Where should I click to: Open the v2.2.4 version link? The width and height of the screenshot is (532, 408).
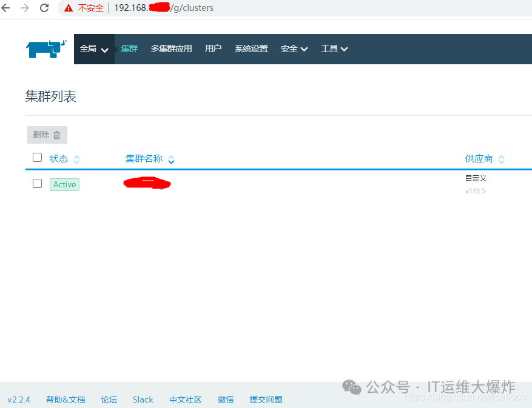pos(19,400)
